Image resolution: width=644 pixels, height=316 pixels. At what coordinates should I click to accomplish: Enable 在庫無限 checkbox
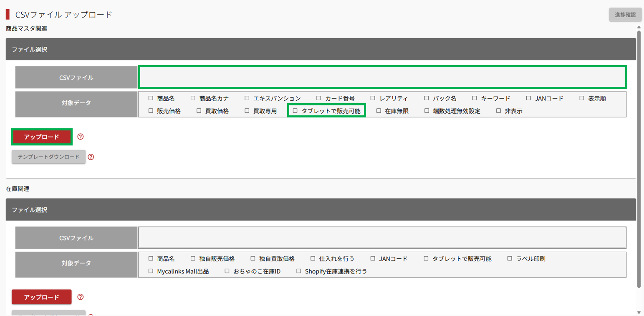pos(379,111)
